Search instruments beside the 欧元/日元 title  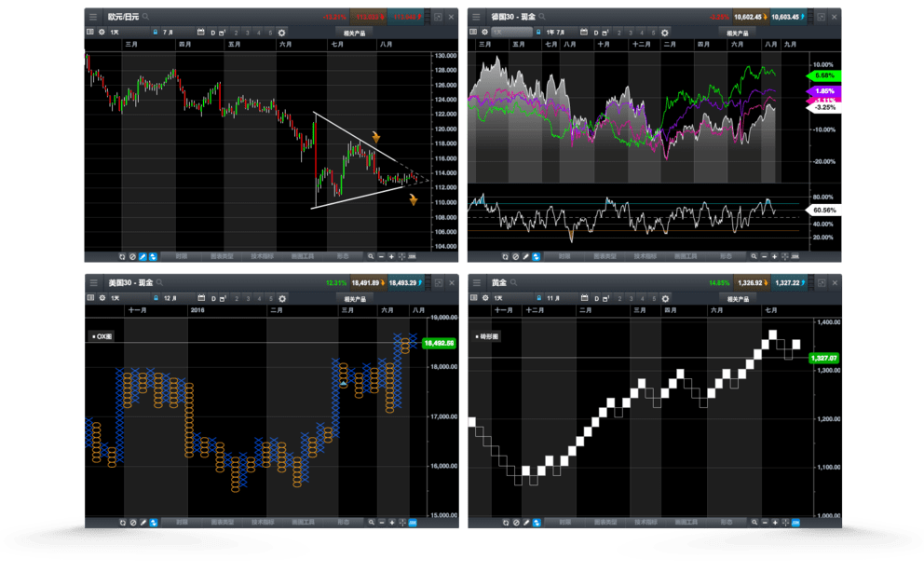(x=145, y=17)
